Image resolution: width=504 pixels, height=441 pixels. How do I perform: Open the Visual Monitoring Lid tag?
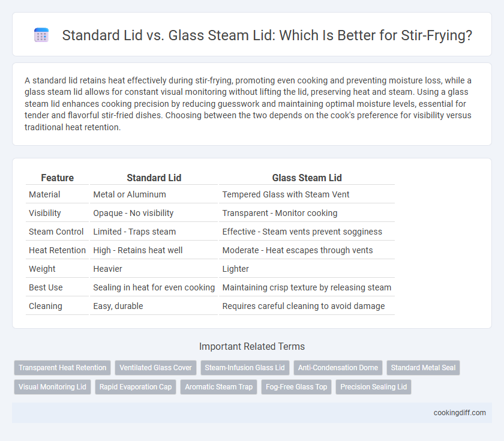coord(52,387)
